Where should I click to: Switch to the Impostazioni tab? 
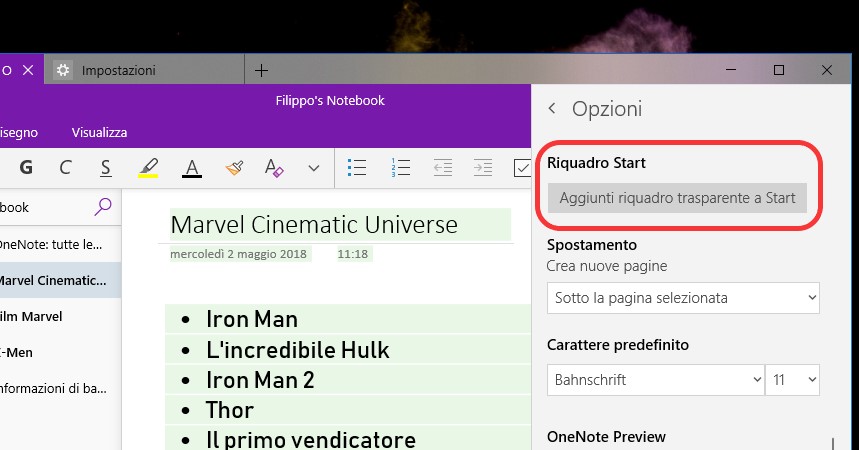144,70
